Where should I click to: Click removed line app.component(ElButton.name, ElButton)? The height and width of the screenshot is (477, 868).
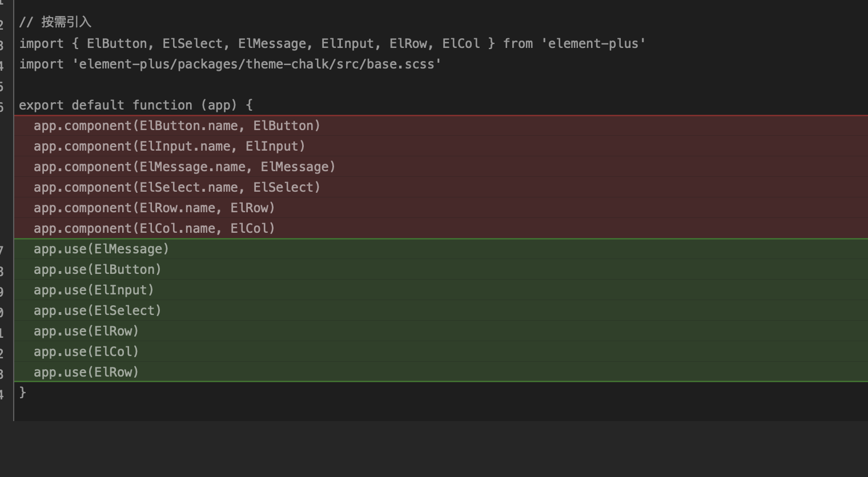click(x=177, y=126)
